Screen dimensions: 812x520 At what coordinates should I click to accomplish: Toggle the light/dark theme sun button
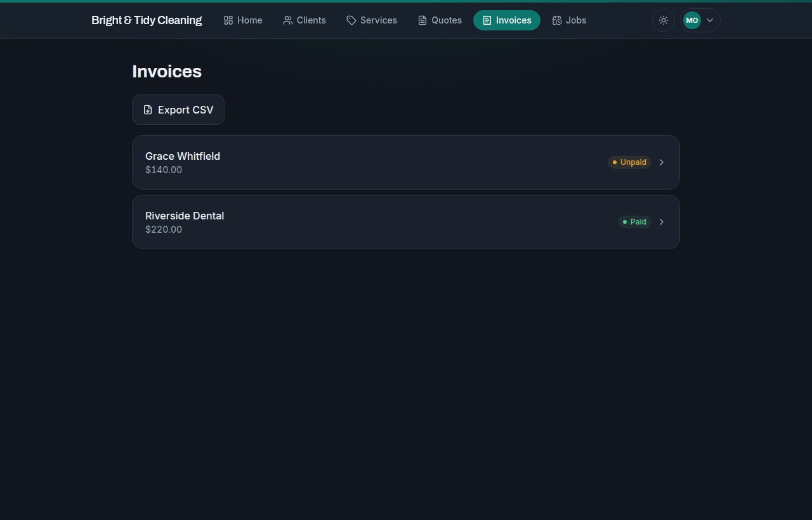[x=664, y=20]
